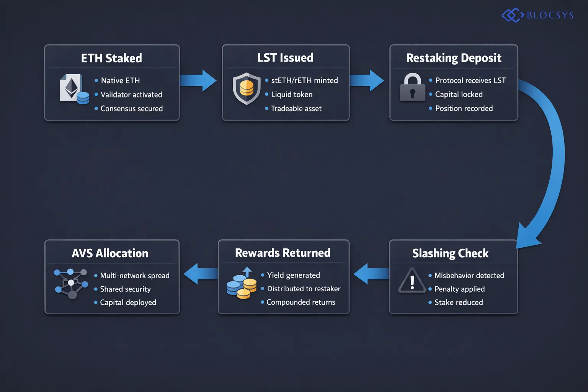Click the Validator activated bullet point

pos(131,95)
